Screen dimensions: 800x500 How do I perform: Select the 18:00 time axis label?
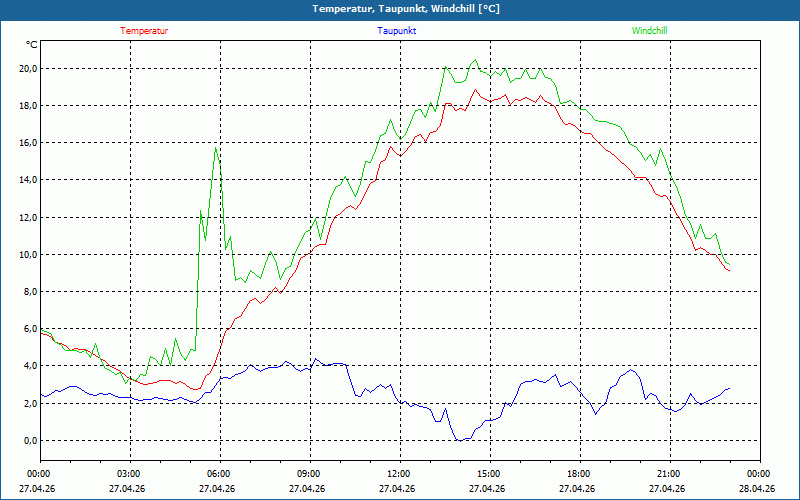(x=578, y=474)
